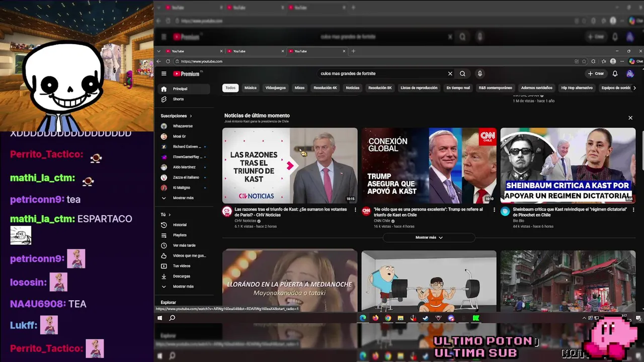Image resolution: width=644 pixels, height=362 pixels.
Task: Select the Resolución 4K filter chip
Action: tap(325, 88)
